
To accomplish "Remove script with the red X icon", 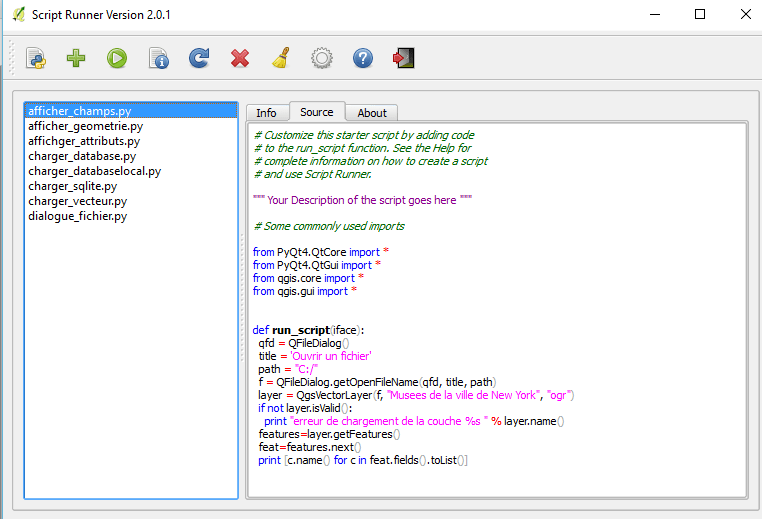I will pos(240,58).
